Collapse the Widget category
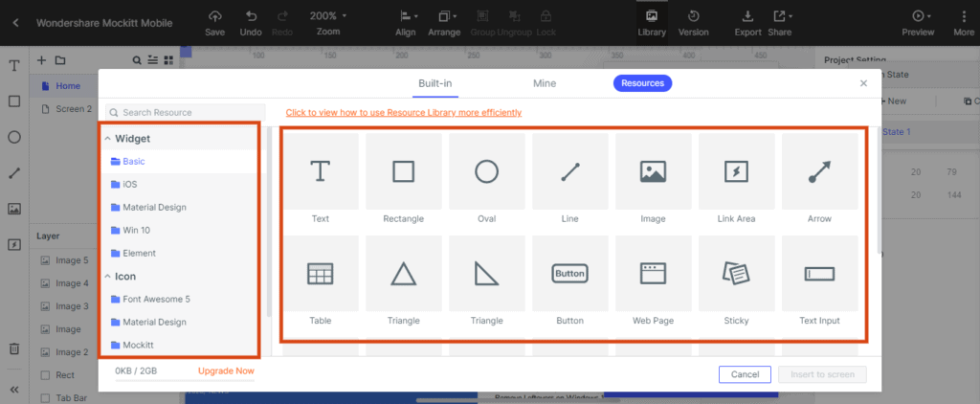 pyautogui.click(x=107, y=139)
